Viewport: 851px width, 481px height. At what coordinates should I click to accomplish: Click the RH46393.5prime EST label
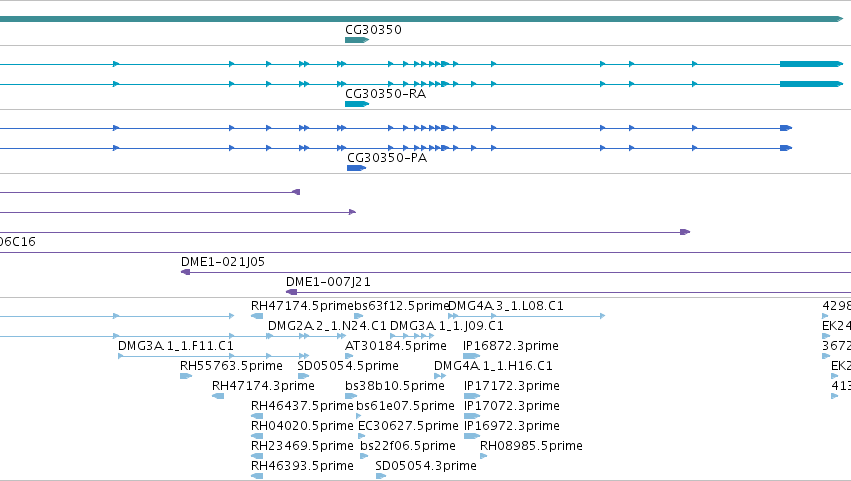302,466
